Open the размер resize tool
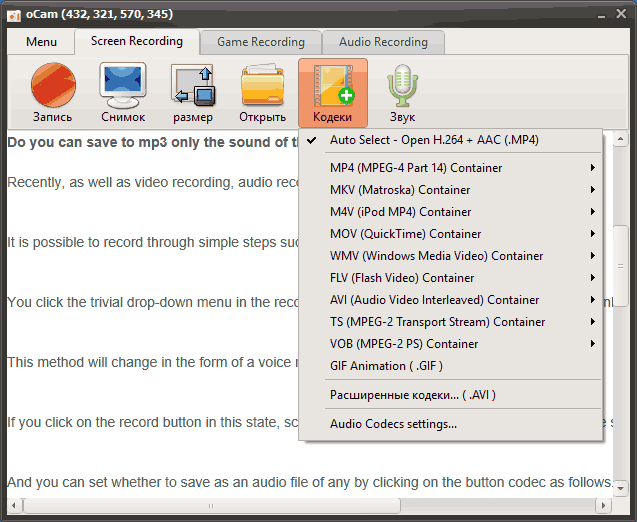 [193, 85]
